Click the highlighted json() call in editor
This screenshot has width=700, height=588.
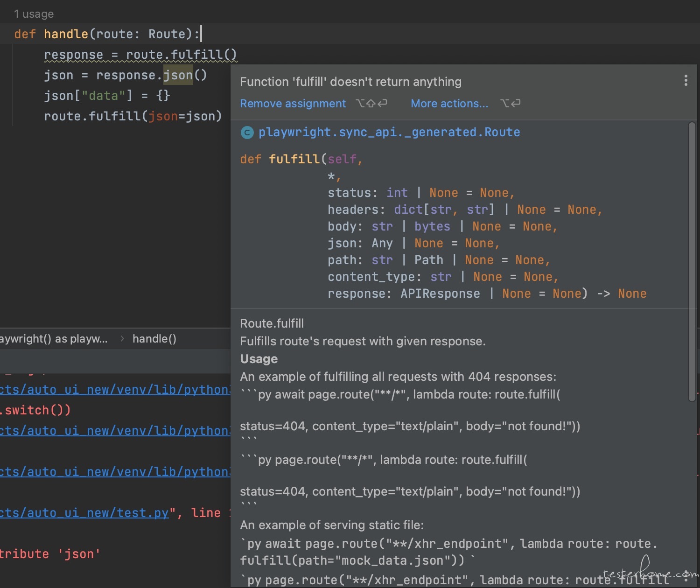pyautogui.click(x=178, y=75)
